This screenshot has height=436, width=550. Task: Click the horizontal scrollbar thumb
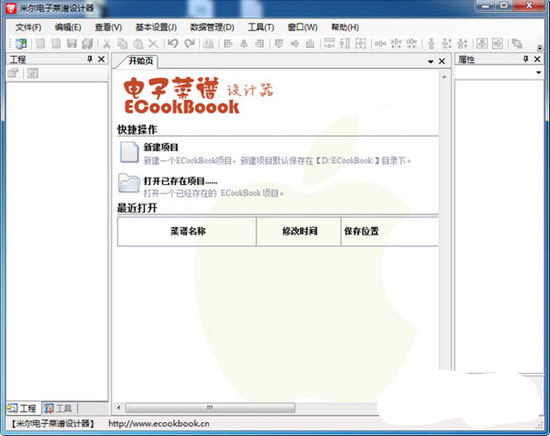pyautogui.click(x=210, y=408)
